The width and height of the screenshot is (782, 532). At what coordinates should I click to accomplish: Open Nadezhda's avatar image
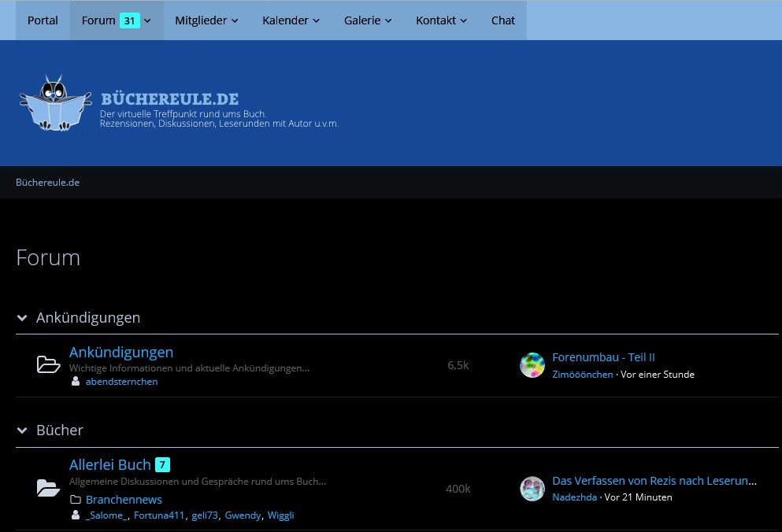point(532,489)
